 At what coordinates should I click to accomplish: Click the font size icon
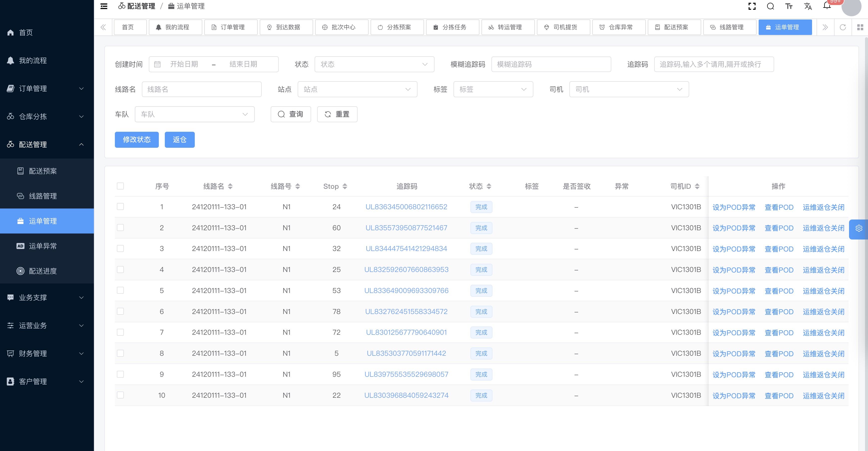789,6
